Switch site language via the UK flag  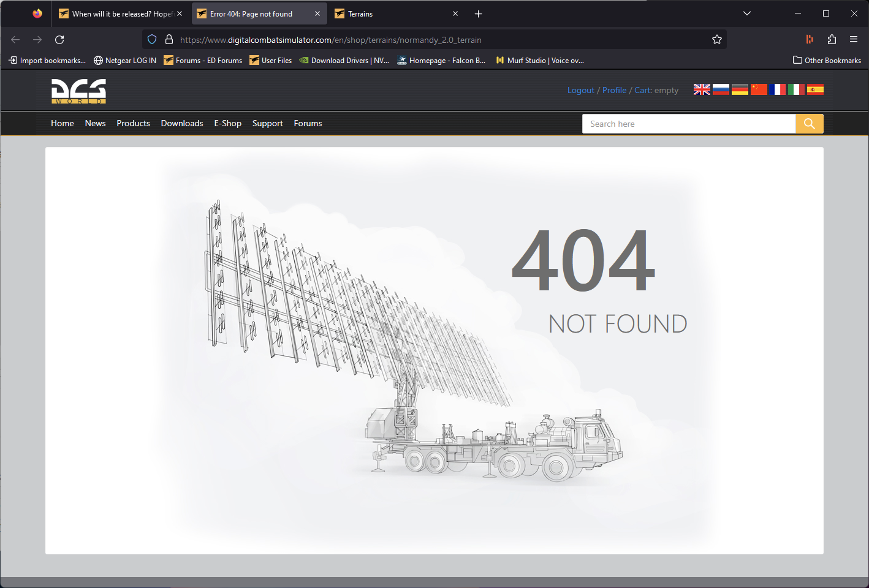(x=702, y=89)
